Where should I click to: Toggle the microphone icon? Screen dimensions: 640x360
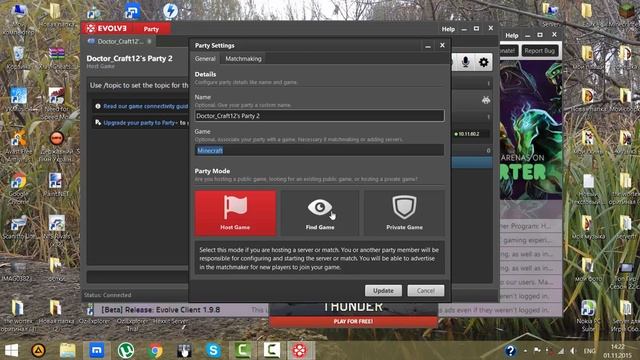pyautogui.click(x=465, y=62)
